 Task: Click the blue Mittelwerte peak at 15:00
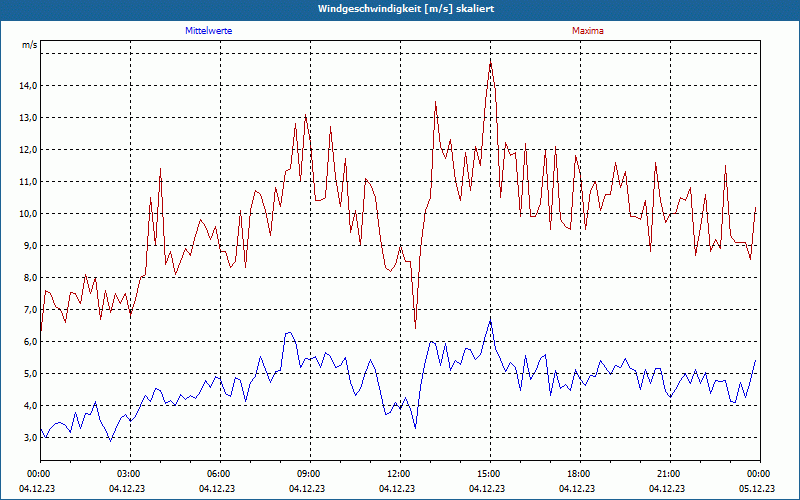coord(490,321)
